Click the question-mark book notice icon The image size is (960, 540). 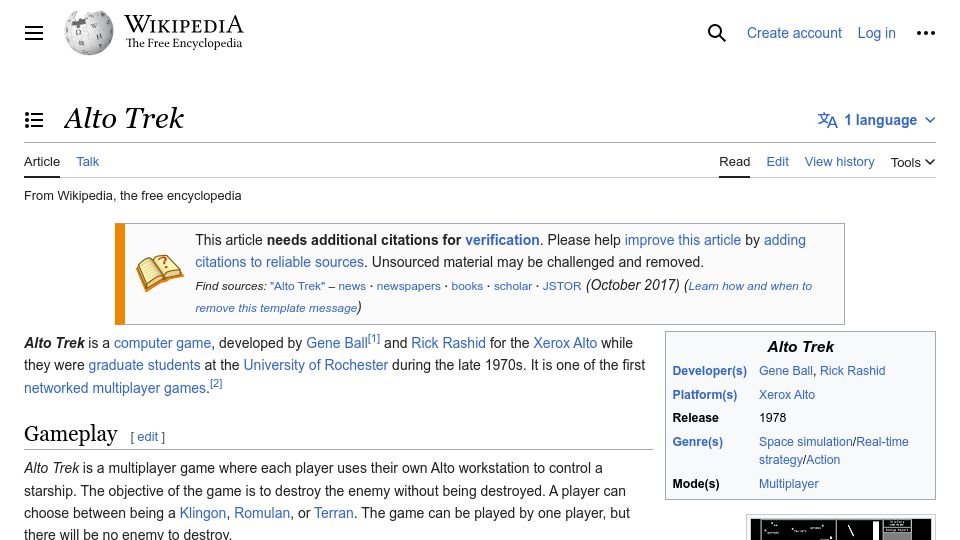(x=159, y=273)
